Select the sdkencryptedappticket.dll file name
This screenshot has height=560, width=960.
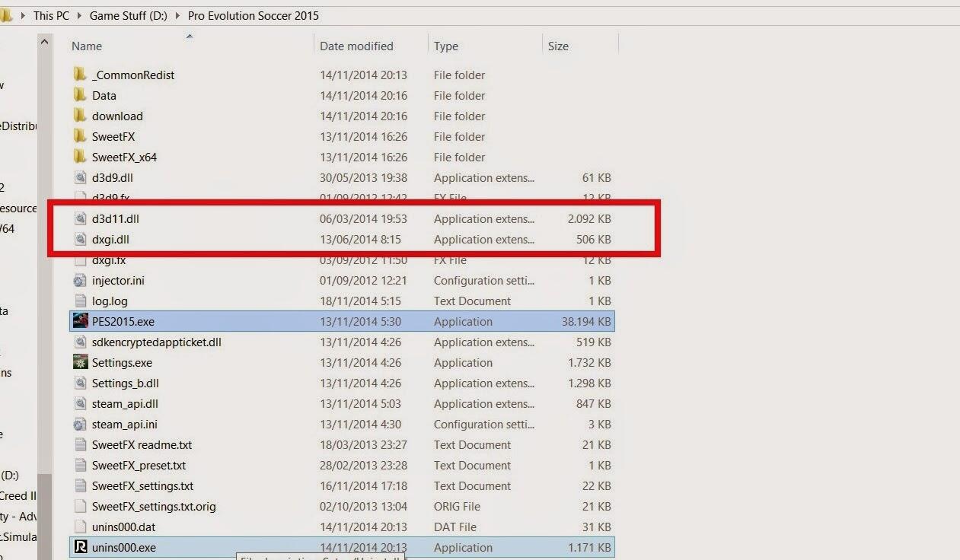(x=157, y=342)
